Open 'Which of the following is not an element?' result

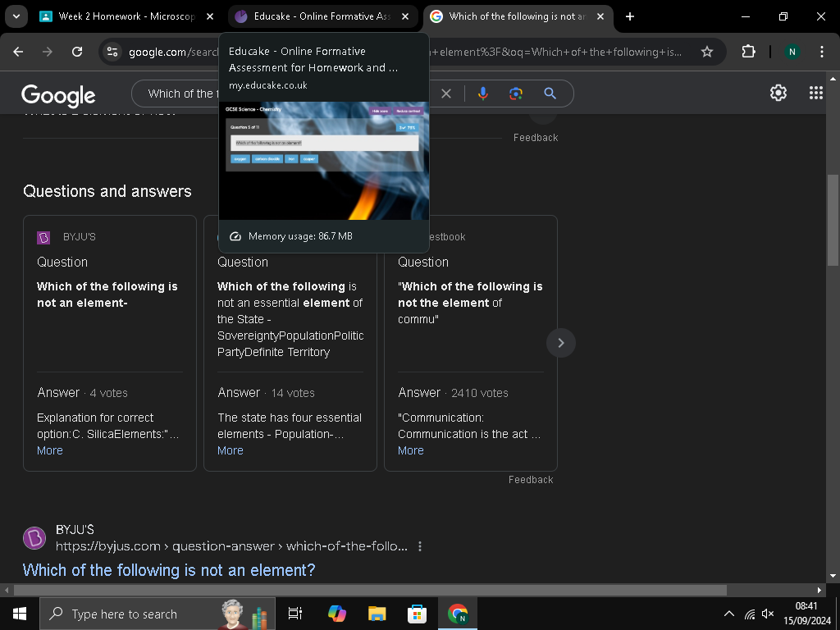click(x=169, y=569)
